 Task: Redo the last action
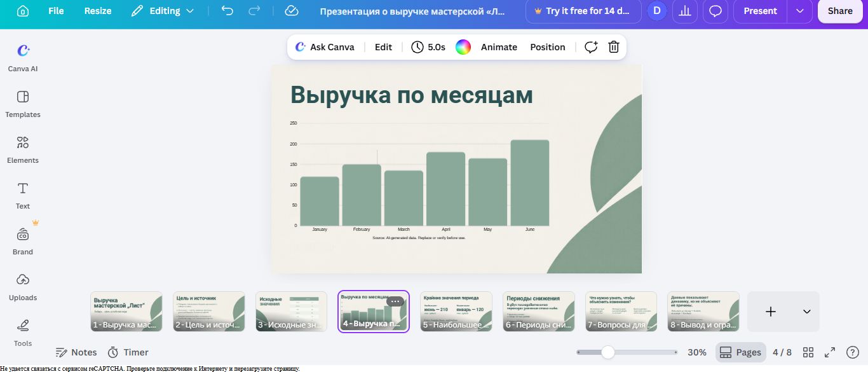tap(254, 11)
